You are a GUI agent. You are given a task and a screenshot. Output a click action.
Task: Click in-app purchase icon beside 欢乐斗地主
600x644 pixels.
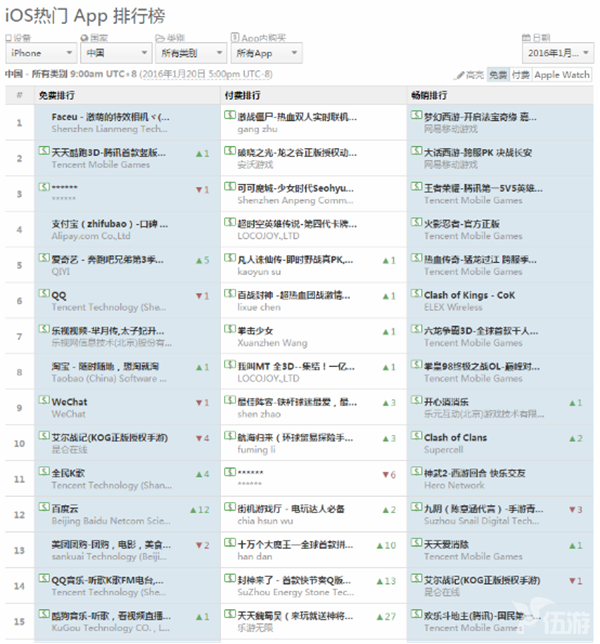[416, 614]
